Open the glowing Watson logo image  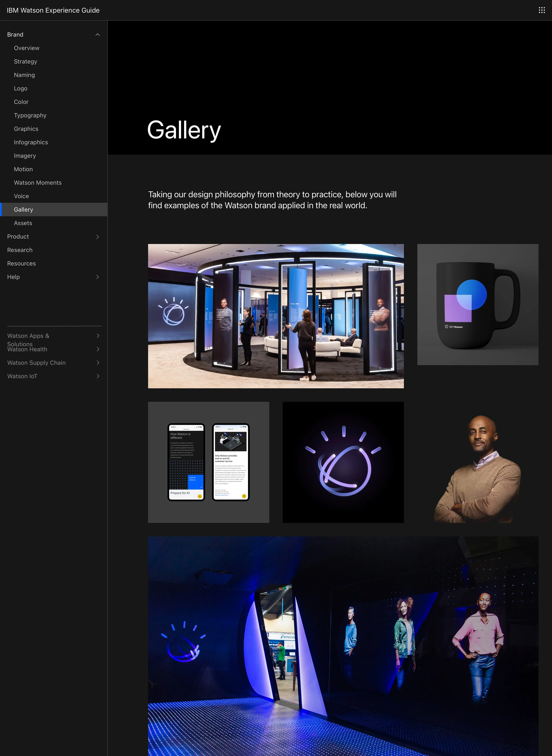tap(343, 462)
